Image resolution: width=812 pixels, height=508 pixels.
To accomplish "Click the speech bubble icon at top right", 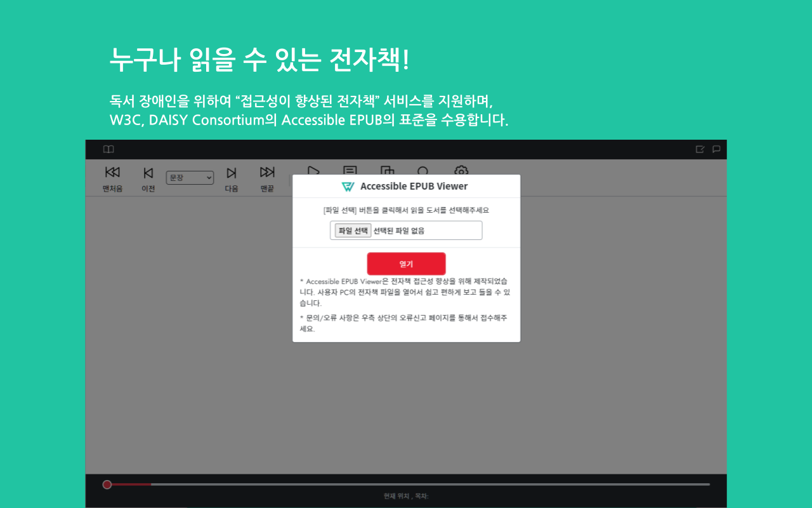I will [x=716, y=149].
